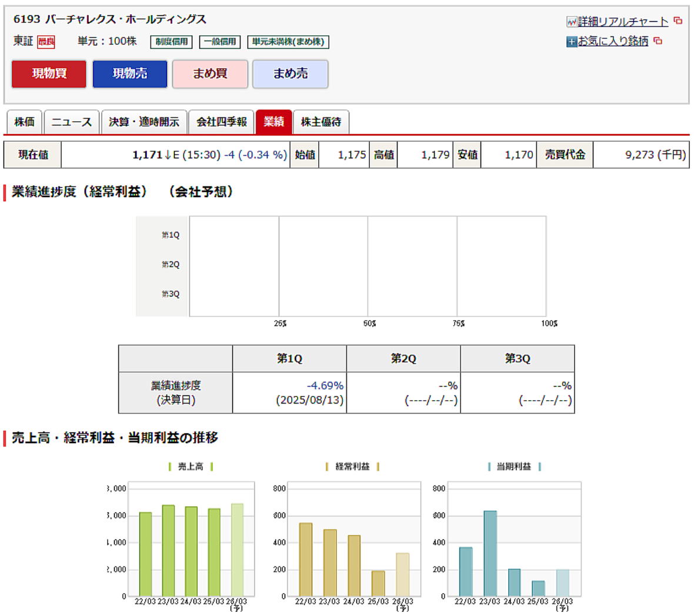Click the plus icon beside お気に入り銘柄
The height and width of the screenshot is (616, 694).
pos(572,42)
